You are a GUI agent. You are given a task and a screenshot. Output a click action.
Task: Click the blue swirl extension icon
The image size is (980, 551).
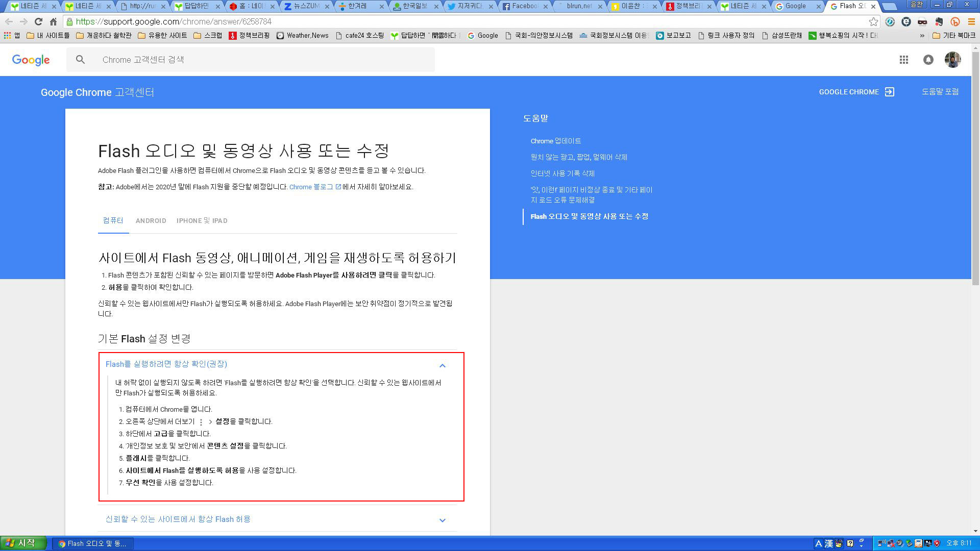point(890,22)
